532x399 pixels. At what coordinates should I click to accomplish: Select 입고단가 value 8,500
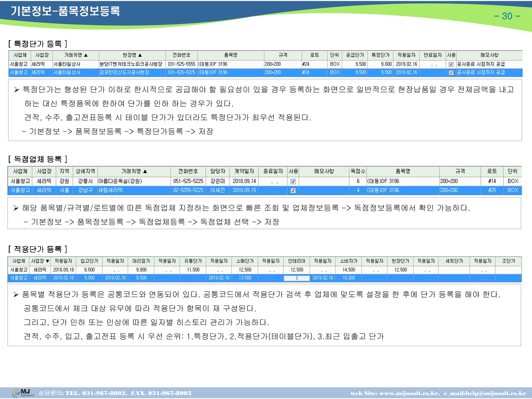tap(89, 270)
